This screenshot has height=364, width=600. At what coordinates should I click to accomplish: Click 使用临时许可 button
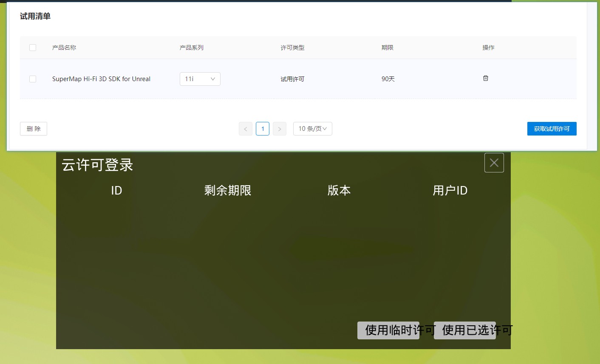[x=388, y=330]
